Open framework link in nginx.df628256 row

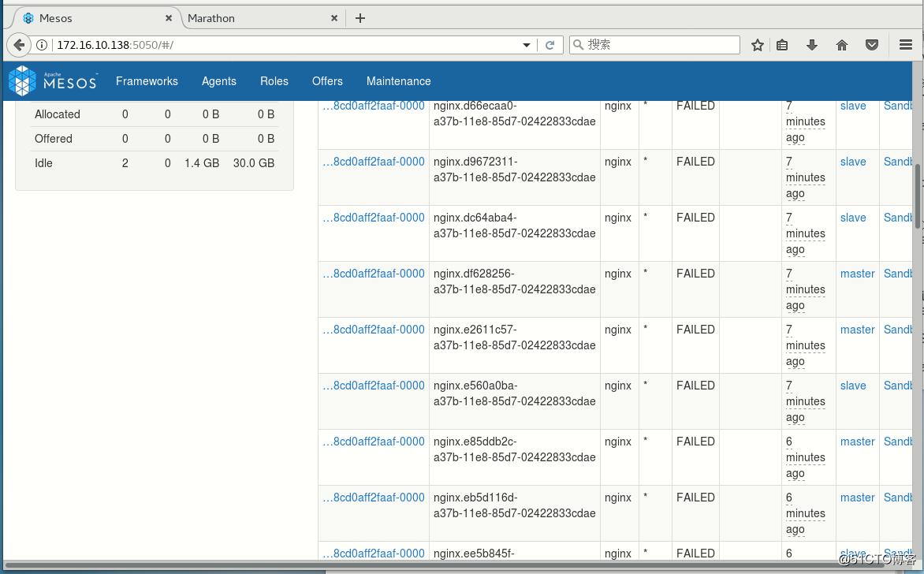(x=374, y=274)
